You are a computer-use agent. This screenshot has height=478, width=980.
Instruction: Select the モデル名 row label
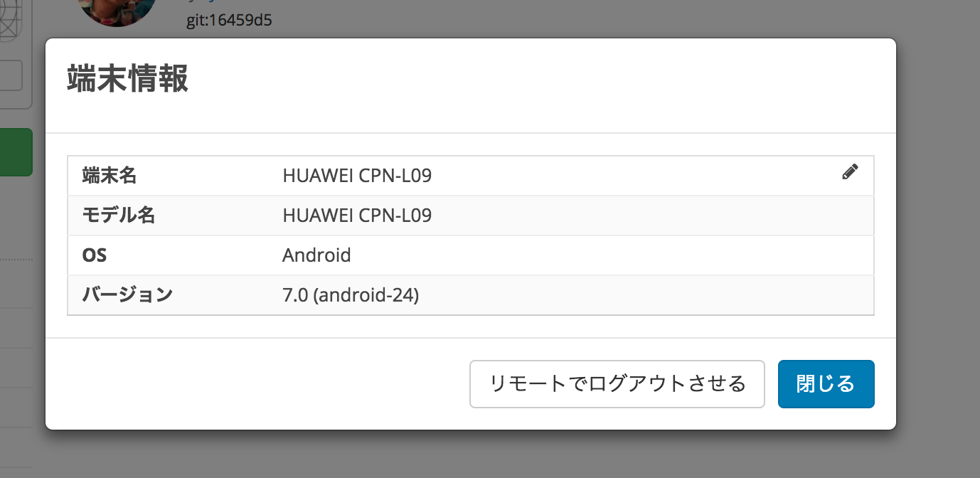click(x=119, y=216)
